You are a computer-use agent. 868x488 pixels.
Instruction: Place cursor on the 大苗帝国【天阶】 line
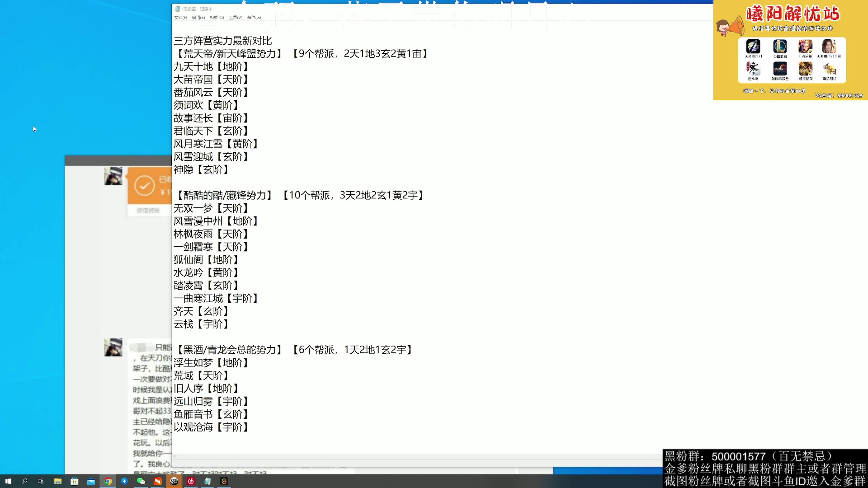click(211, 80)
